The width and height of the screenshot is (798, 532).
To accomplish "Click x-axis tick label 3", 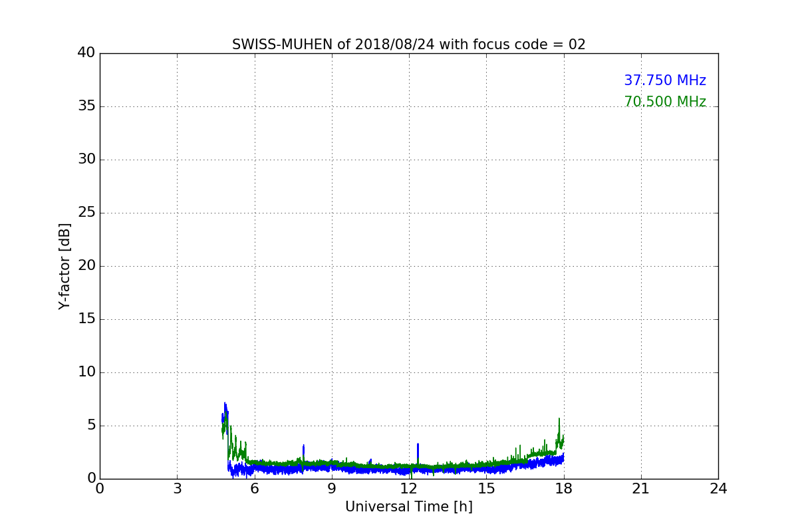I will (177, 489).
